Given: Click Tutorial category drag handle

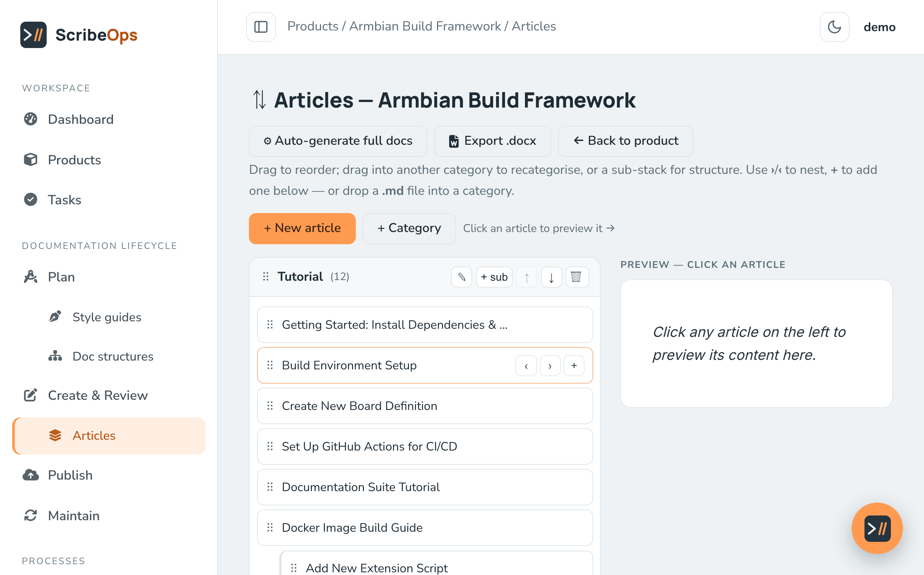Looking at the screenshot, I should (266, 276).
